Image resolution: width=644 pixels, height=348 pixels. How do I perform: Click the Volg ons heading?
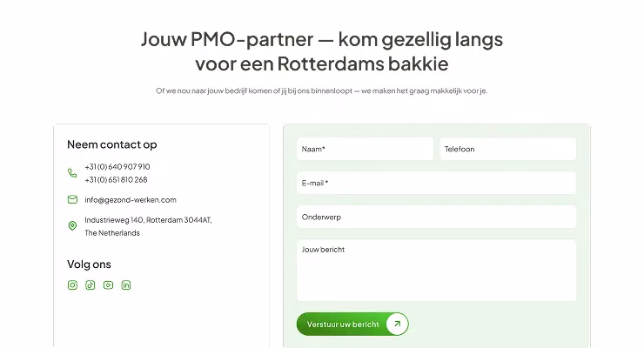click(89, 264)
